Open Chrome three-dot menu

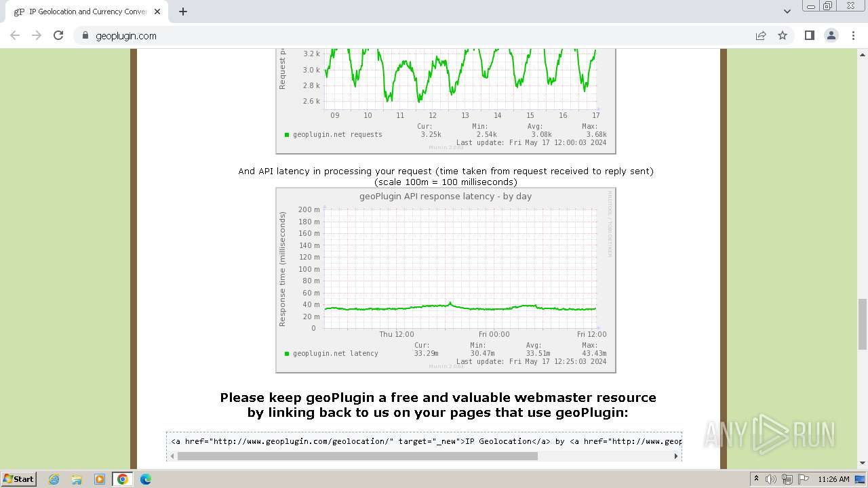[x=853, y=35]
